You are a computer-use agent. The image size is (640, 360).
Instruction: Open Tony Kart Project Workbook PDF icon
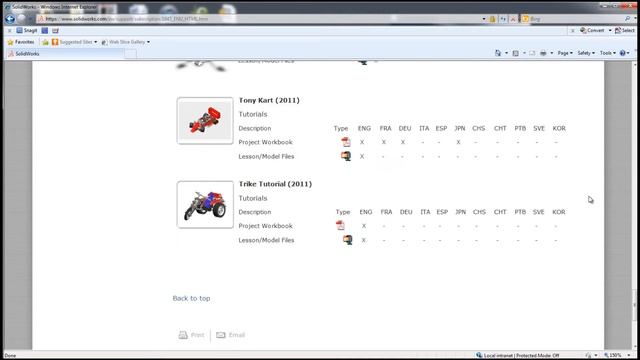pos(346,142)
